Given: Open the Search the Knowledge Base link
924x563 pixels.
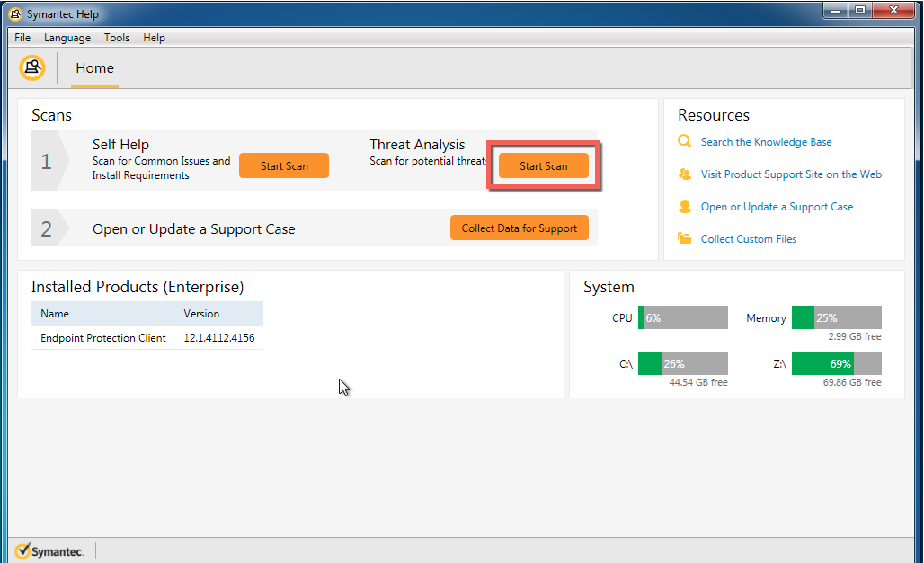Looking at the screenshot, I should [766, 142].
